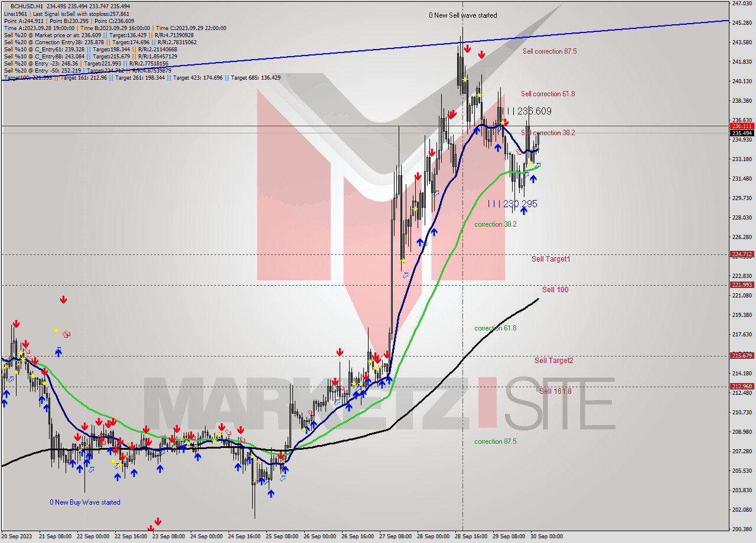The height and width of the screenshot is (543, 756).
Task: Select the 'Sell correction 61.8' label
Action: click(548, 94)
